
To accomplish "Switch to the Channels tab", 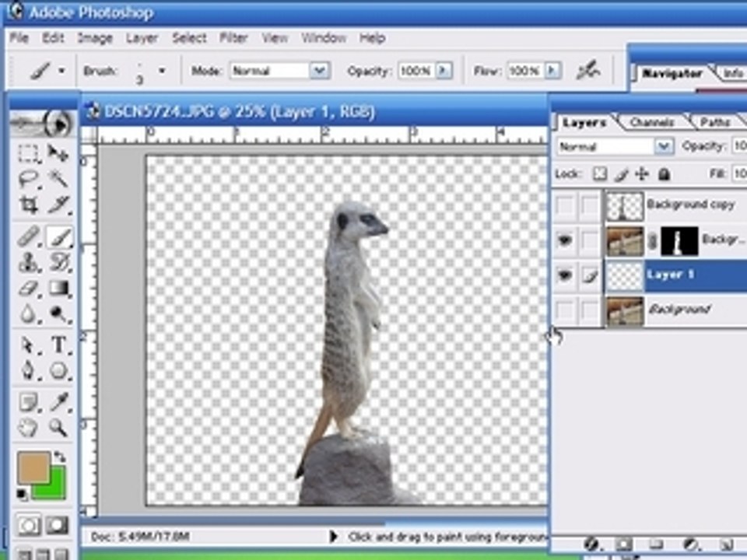I will [652, 122].
